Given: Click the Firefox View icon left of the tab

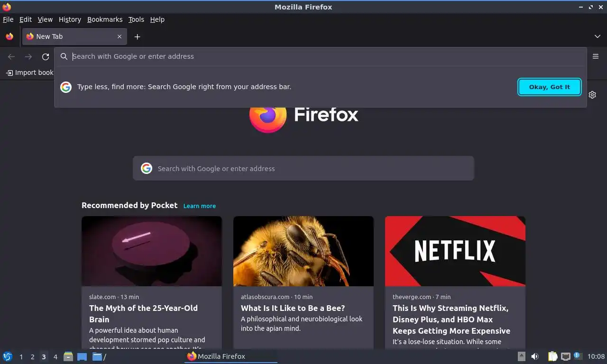Looking at the screenshot, I should [9, 36].
